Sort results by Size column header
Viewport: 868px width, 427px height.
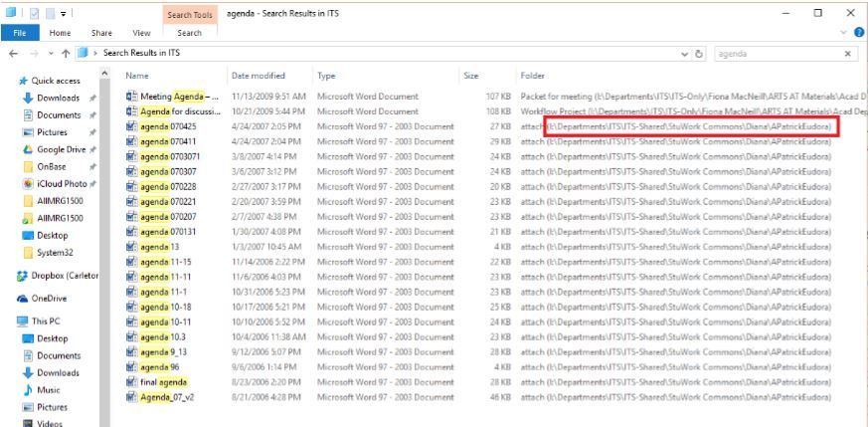pyautogui.click(x=471, y=76)
